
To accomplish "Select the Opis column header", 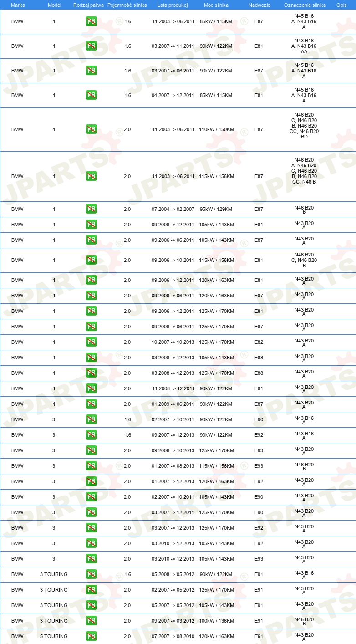I will tap(341, 5).
